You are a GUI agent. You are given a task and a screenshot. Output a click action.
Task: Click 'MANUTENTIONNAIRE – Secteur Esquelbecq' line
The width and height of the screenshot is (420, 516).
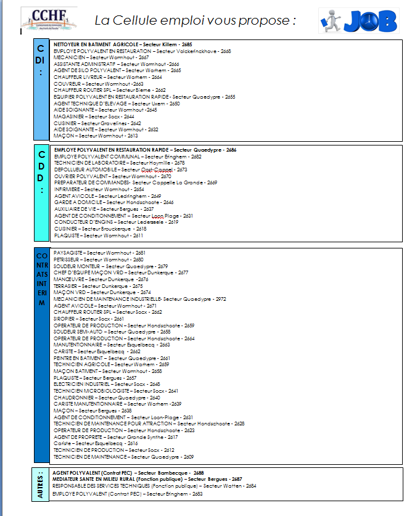(112, 345)
